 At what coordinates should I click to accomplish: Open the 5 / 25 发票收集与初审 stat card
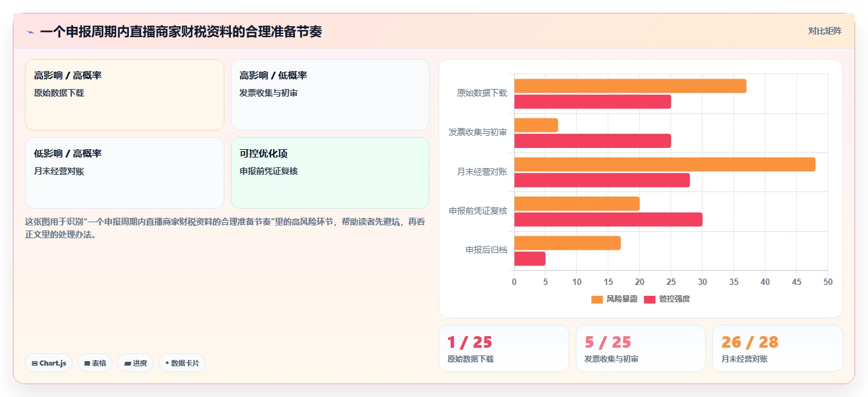pyautogui.click(x=640, y=348)
